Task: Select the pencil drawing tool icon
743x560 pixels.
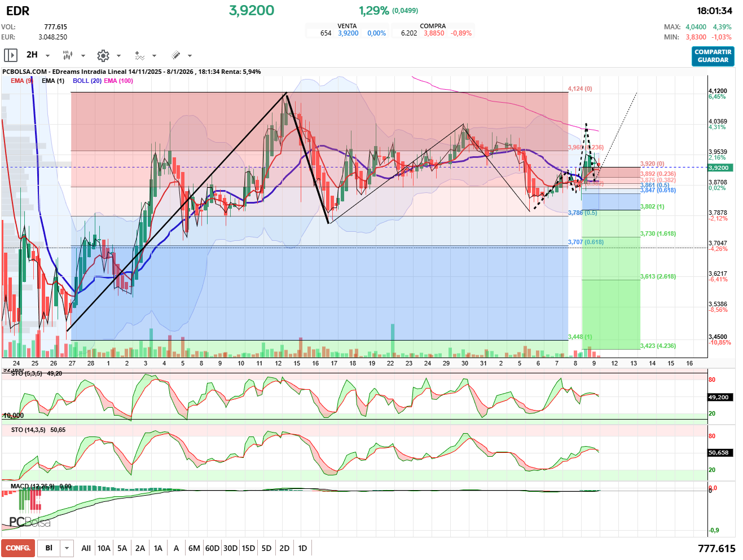Action: pos(175,55)
